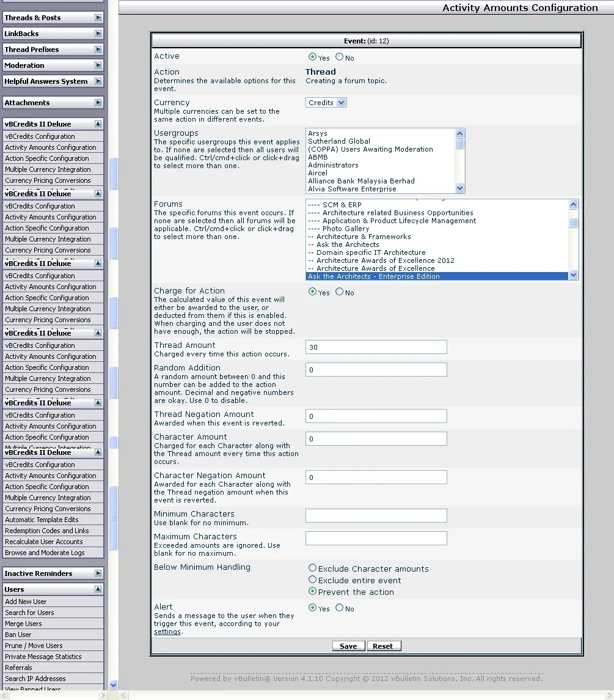Expand the Thread Prefixes section arrow
Image resolution: width=614 pixels, height=700 pixels.
pos(98,49)
